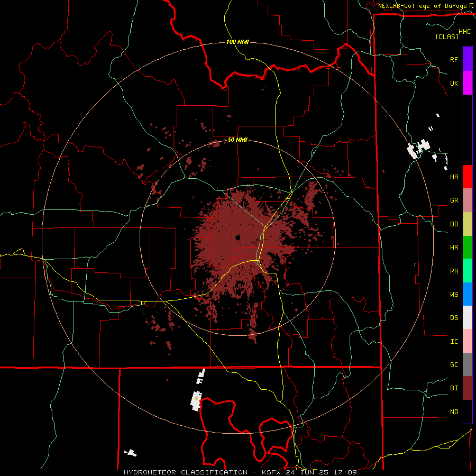Click the 50 NMI range ring label
The width and height of the screenshot is (476, 476).
(237, 140)
